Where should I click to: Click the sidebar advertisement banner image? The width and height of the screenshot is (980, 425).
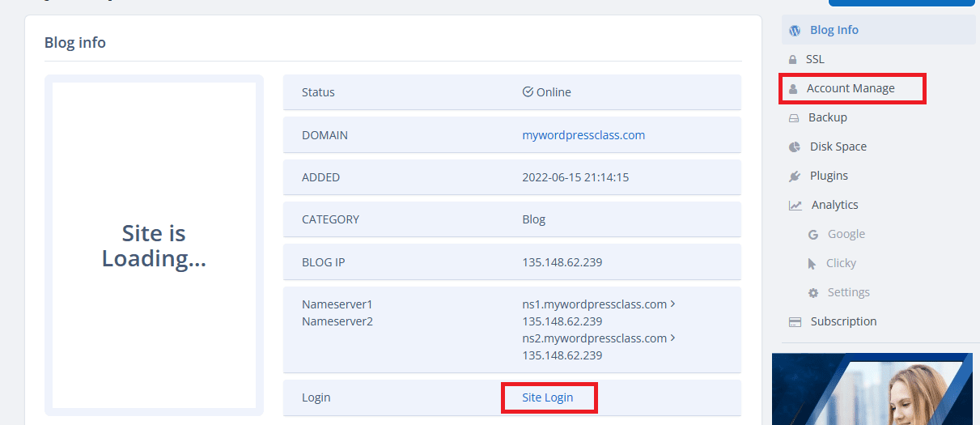coord(872,389)
